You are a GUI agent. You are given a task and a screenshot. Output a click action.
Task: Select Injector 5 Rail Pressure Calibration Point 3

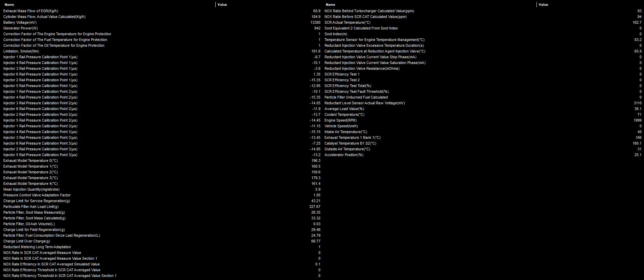(x=162, y=155)
